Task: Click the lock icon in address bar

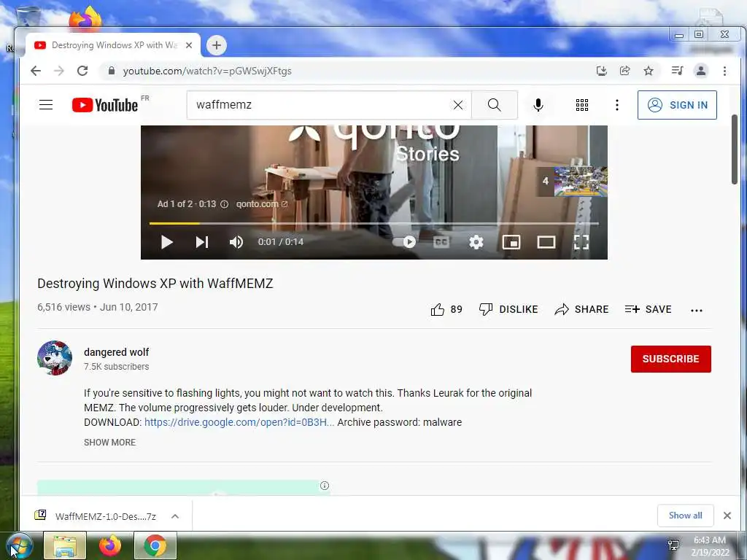Action: coord(112,71)
